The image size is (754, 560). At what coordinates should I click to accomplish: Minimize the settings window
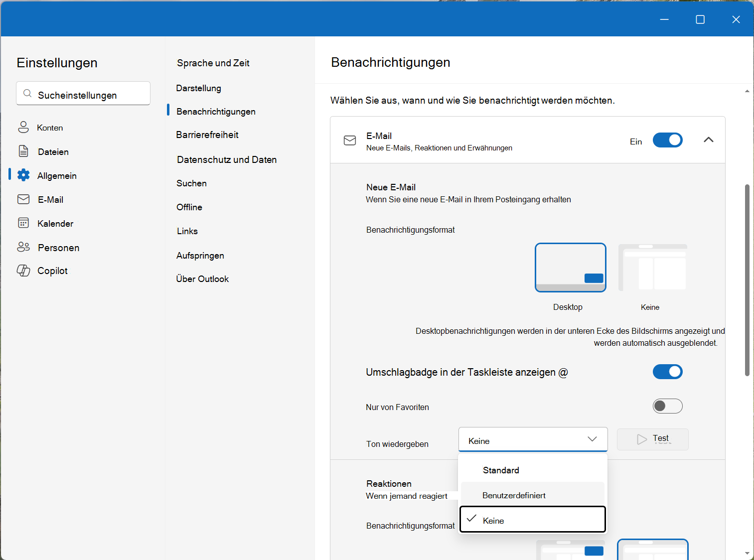tap(664, 19)
